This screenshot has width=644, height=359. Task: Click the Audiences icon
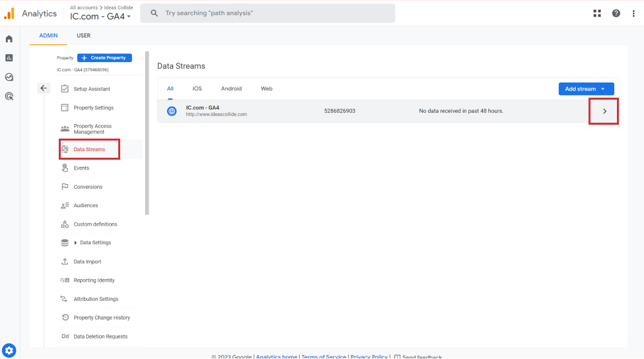tap(65, 205)
